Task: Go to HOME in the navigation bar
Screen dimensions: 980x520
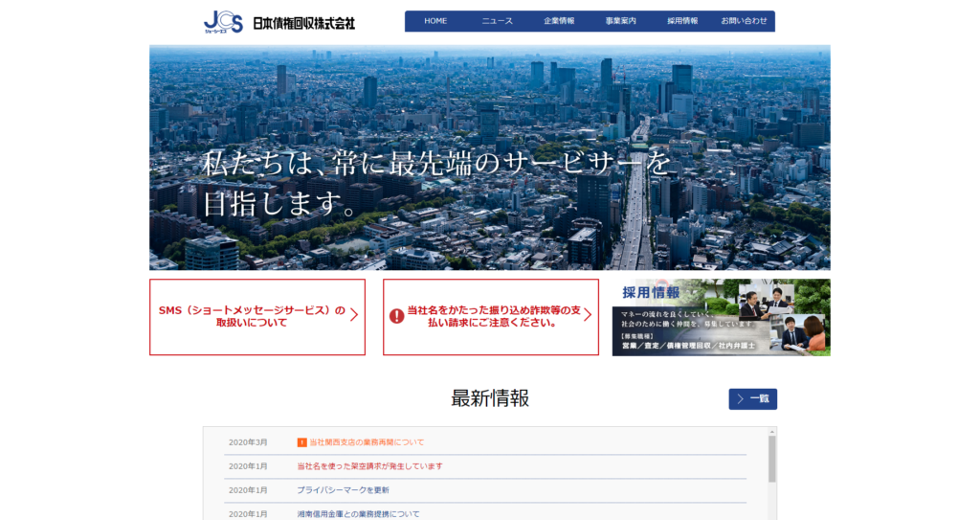Action: [x=435, y=21]
